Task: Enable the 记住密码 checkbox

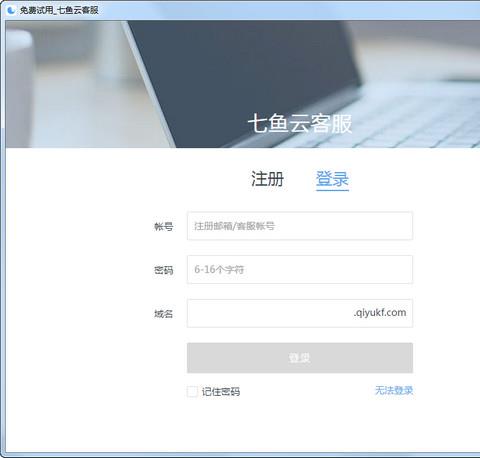Action: coord(192,391)
